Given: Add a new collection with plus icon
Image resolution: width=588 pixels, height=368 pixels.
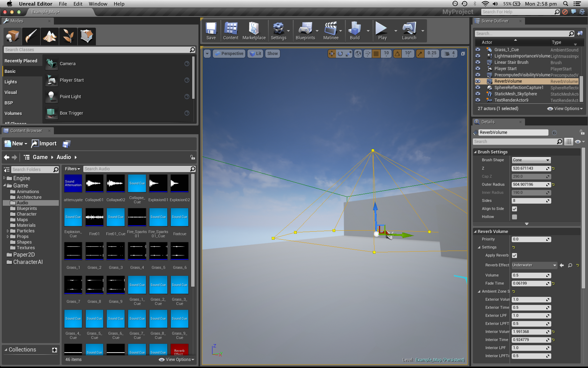Looking at the screenshot, I should coord(55,350).
